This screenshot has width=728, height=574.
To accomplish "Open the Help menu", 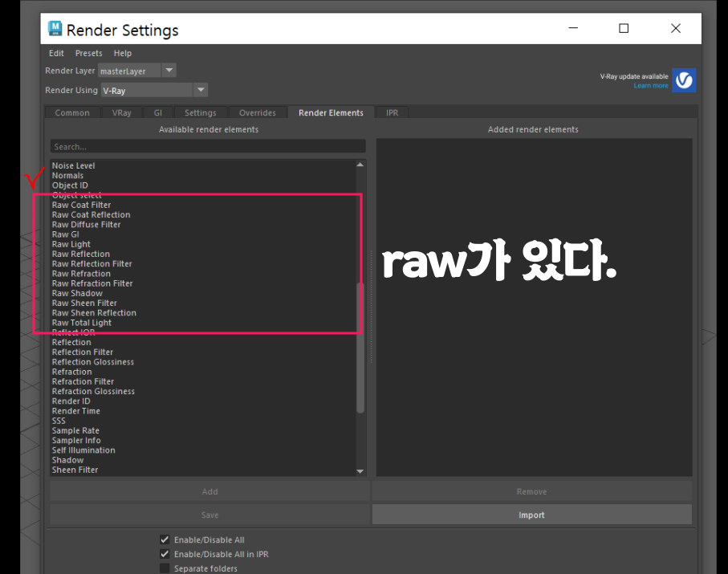I will pyautogui.click(x=123, y=54).
